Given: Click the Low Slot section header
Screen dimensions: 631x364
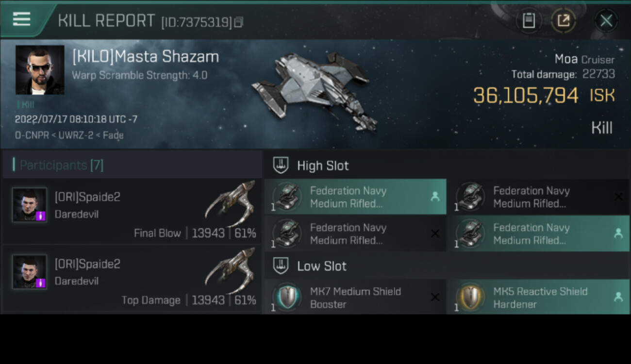Looking at the screenshot, I should tap(322, 266).
